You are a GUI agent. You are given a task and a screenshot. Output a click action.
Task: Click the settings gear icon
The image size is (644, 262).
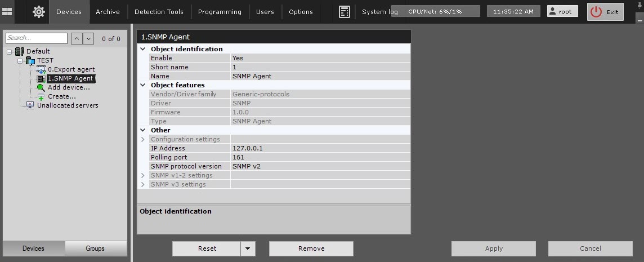pyautogui.click(x=38, y=12)
